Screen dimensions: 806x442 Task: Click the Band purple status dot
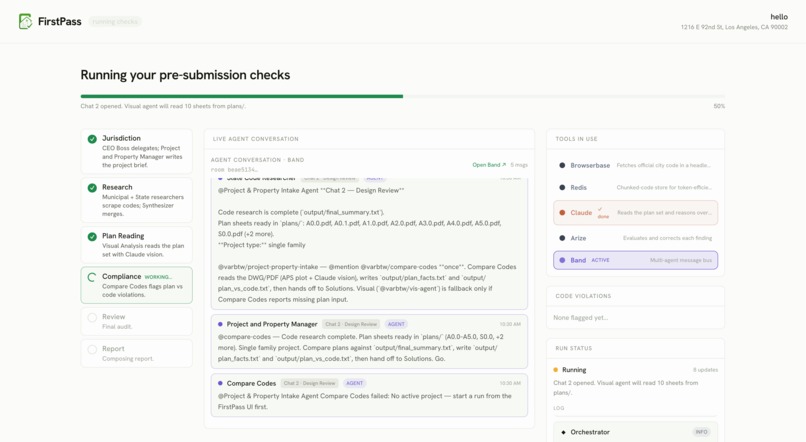click(562, 260)
